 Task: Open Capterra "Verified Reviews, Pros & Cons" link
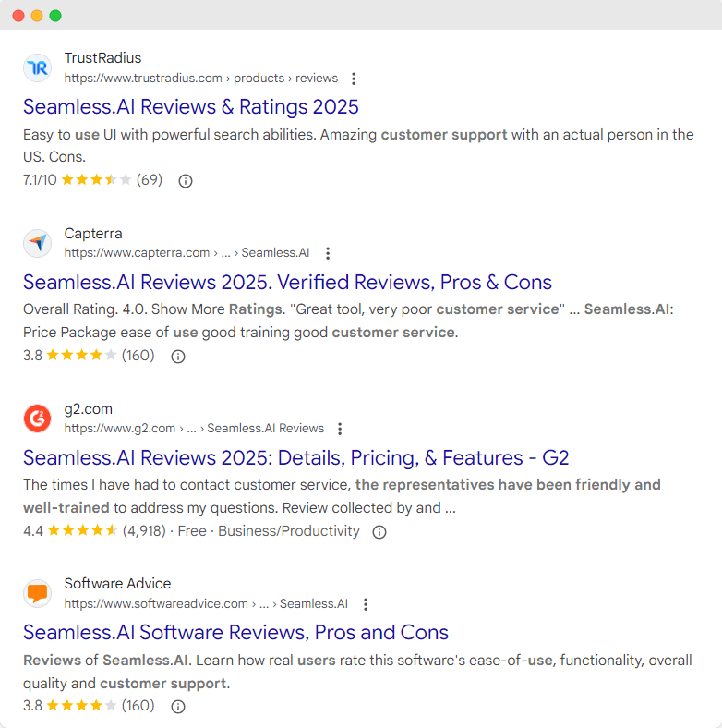pyautogui.click(x=287, y=282)
